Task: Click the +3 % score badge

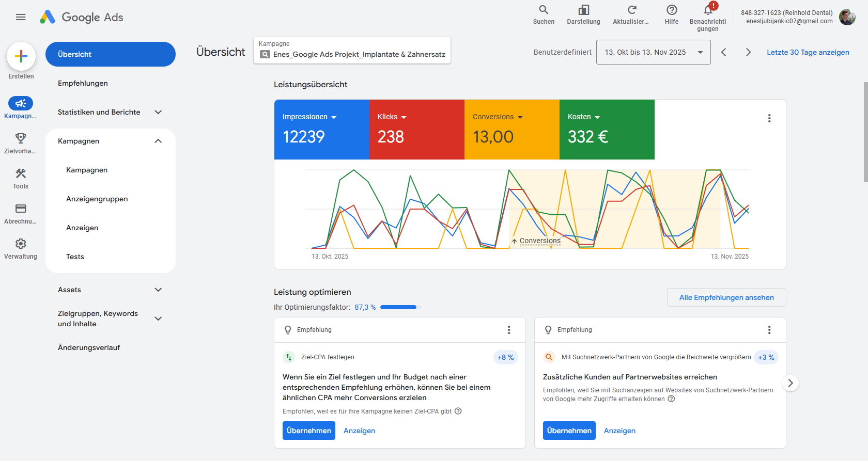Action: point(766,357)
